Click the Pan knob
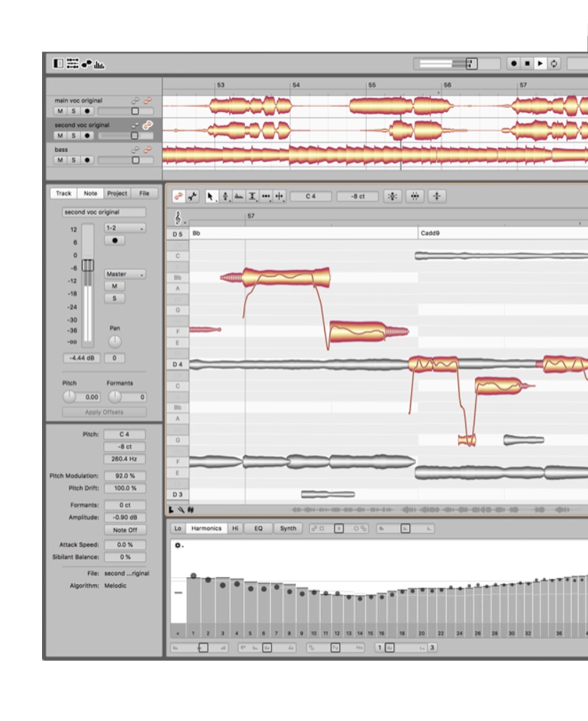The width and height of the screenshot is (588, 721). [x=115, y=341]
